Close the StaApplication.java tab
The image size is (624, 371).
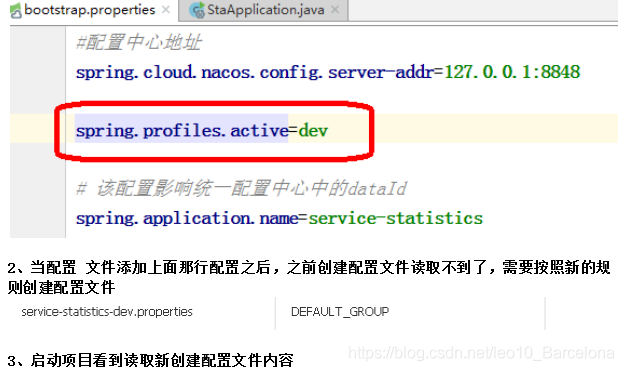coord(335,10)
